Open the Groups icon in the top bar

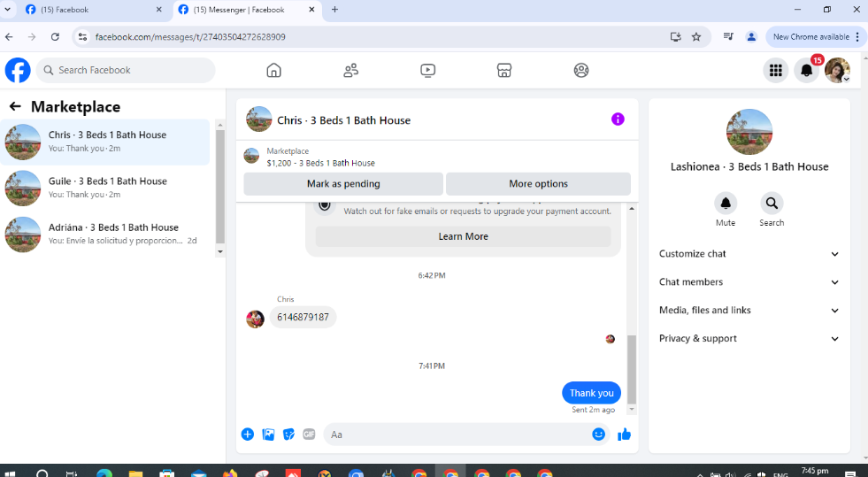pos(580,70)
